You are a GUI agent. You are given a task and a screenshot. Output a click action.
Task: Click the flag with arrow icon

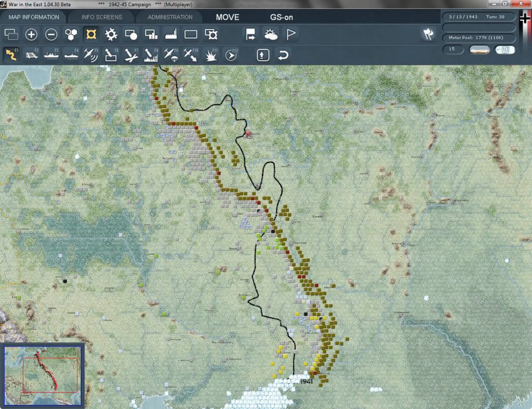pos(250,34)
